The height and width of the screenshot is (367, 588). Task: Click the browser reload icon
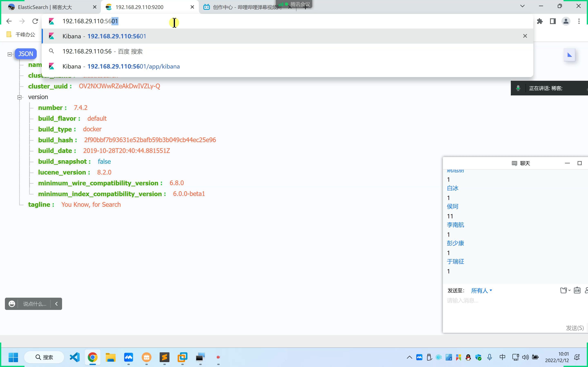[x=35, y=21]
